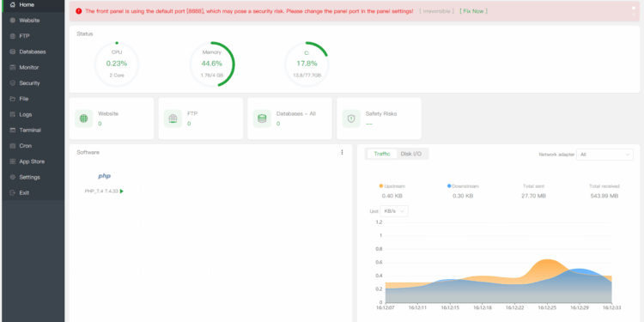Open the Website count card
The width and height of the screenshot is (644, 322).
tap(112, 118)
